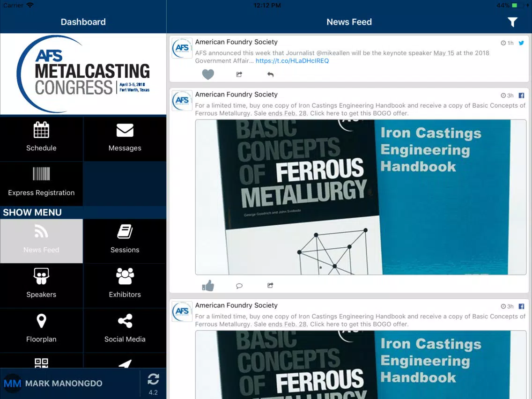Tap Facebook icon on the last post
This screenshot has width=532, height=399.
click(x=522, y=306)
